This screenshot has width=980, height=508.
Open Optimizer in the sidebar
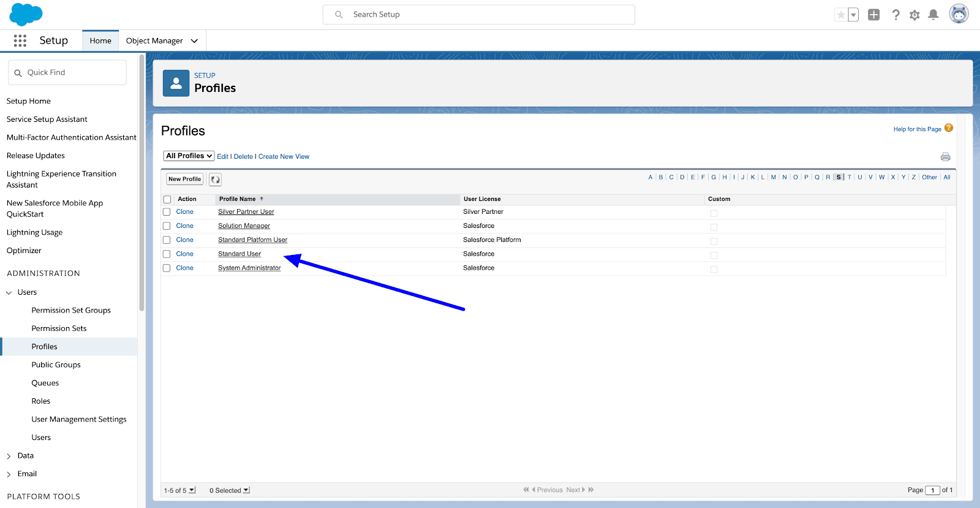[x=24, y=251]
